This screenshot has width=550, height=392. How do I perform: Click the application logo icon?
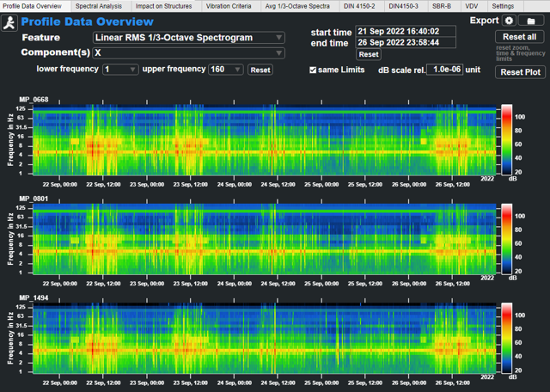[x=10, y=21]
